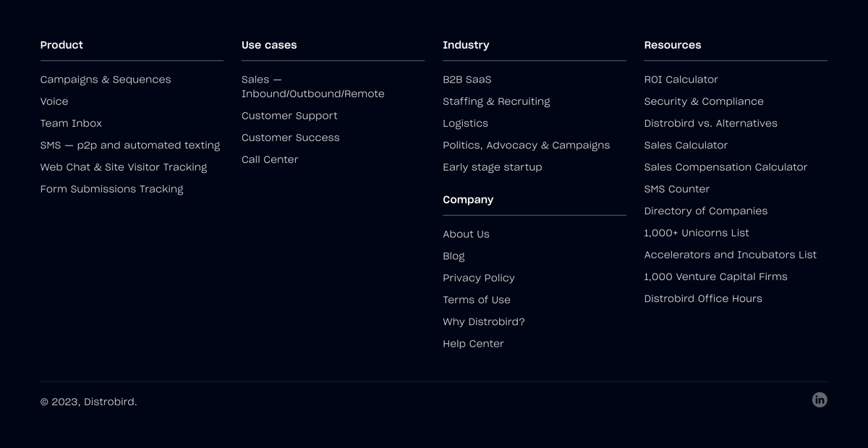Screen dimensions: 868x448
Task: Open the Help Center
Action: pos(473,343)
